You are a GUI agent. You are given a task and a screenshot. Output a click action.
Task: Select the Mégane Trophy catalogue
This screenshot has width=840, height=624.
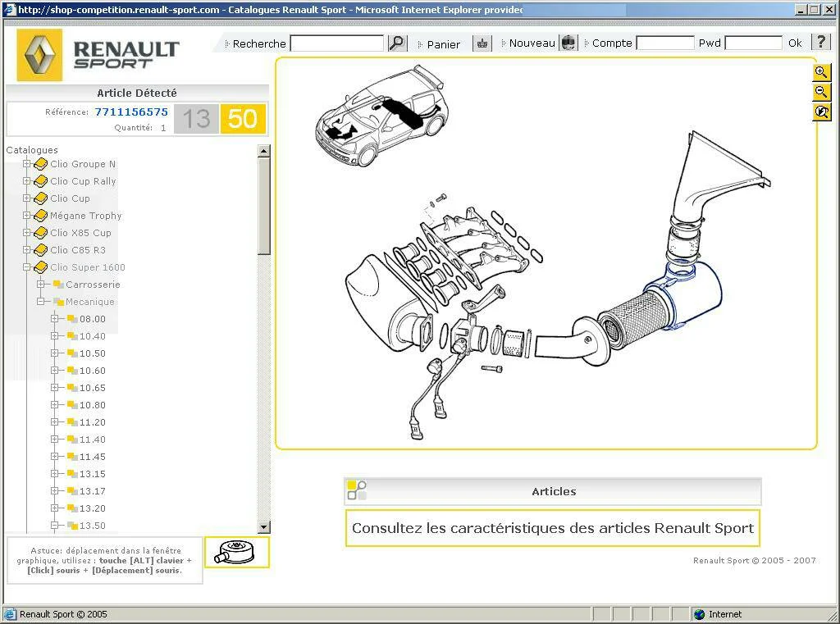(85, 216)
